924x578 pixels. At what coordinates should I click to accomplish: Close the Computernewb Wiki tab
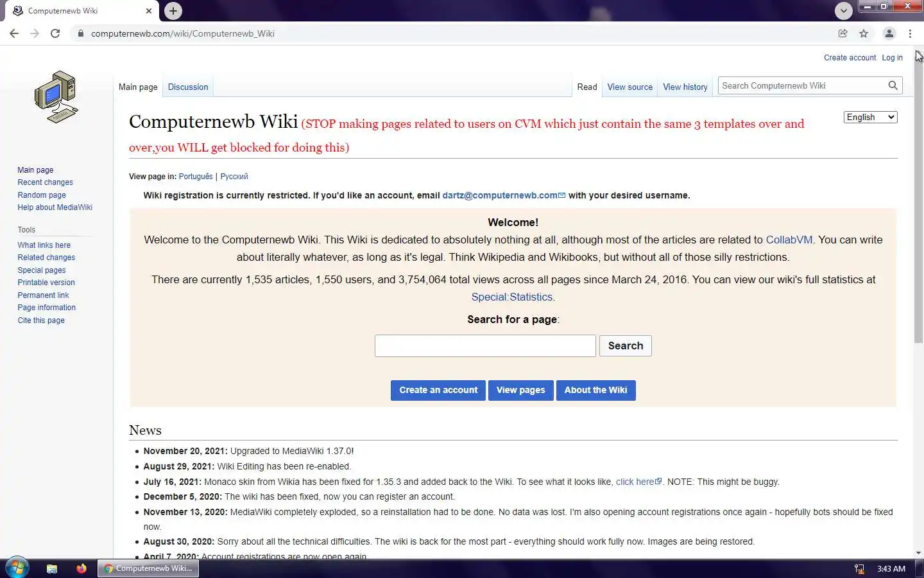tap(149, 11)
